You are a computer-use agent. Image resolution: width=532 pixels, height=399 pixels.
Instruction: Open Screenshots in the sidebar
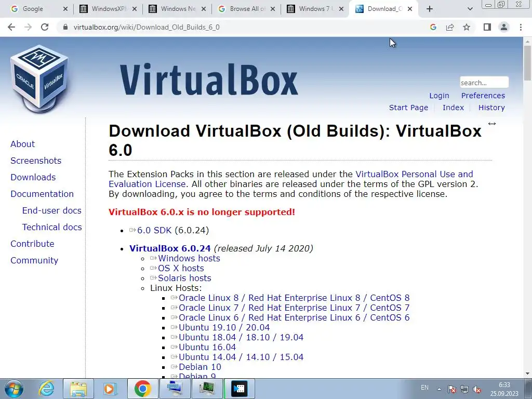(36, 161)
